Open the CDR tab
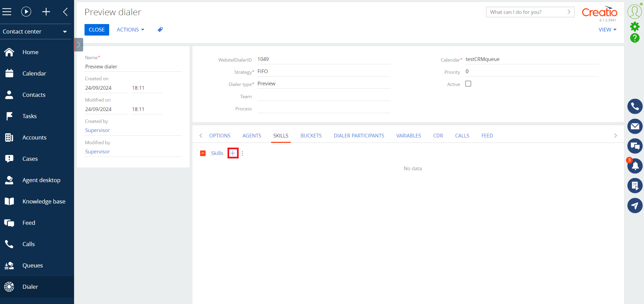This screenshot has height=304, width=644. coord(438,136)
